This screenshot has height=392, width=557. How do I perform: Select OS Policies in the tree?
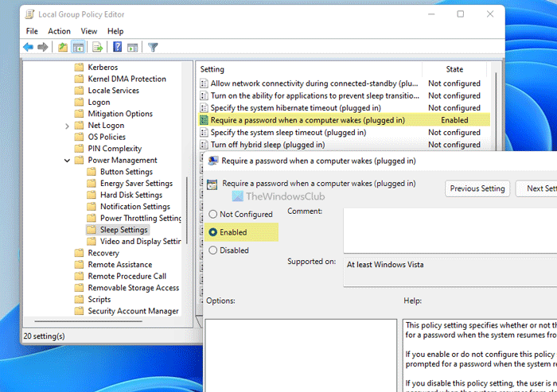click(x=107, y=137)
